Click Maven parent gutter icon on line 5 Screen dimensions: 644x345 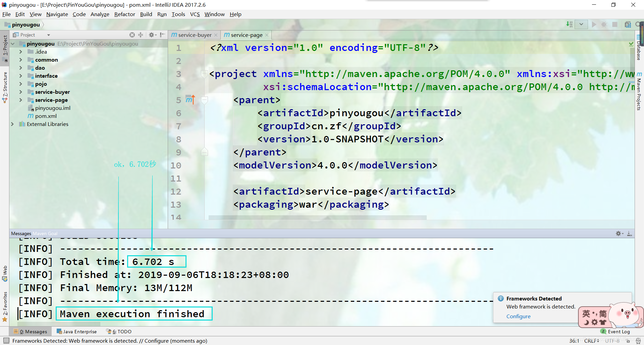[x=190, y=99]
